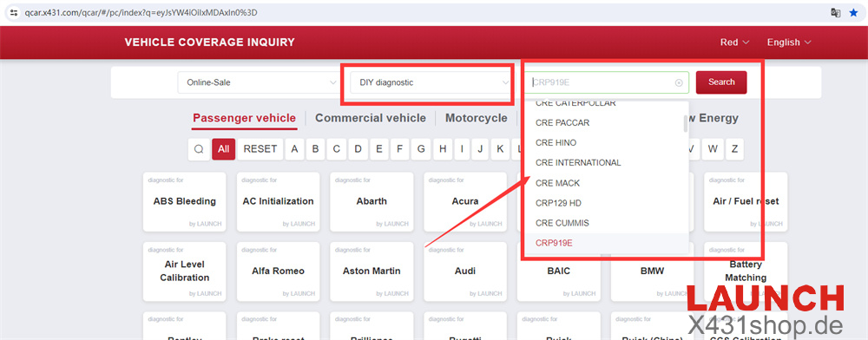Open the Red theme dropdown
868x340 pixels.
734,42
